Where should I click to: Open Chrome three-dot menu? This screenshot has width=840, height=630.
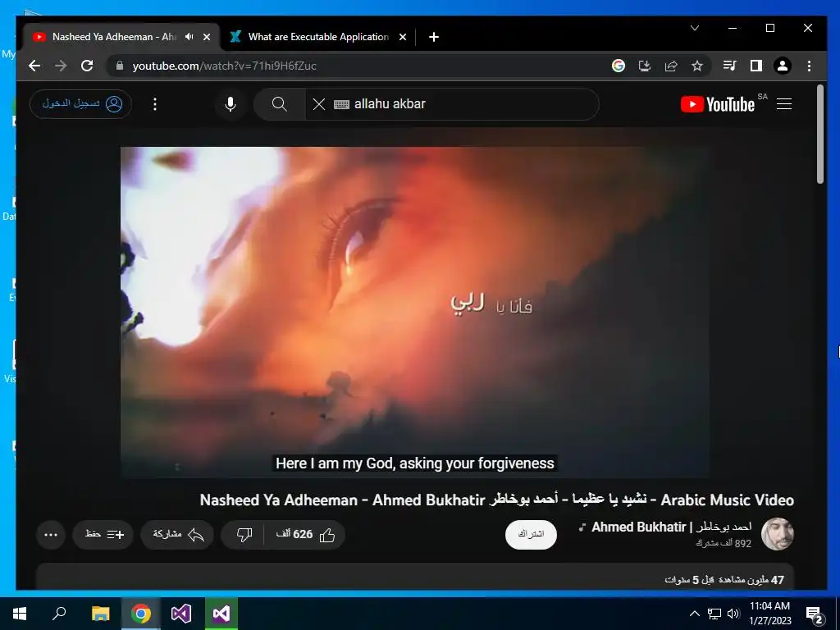tap(809, 66)
